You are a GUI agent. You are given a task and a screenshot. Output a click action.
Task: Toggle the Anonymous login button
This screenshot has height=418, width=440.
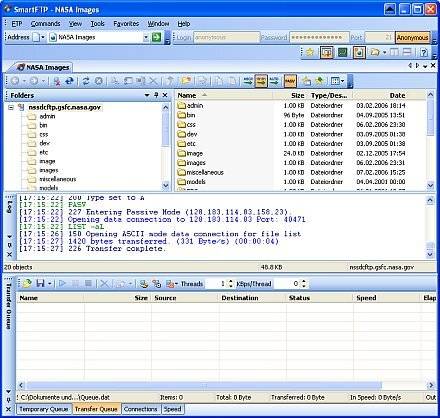click(413, 38)
